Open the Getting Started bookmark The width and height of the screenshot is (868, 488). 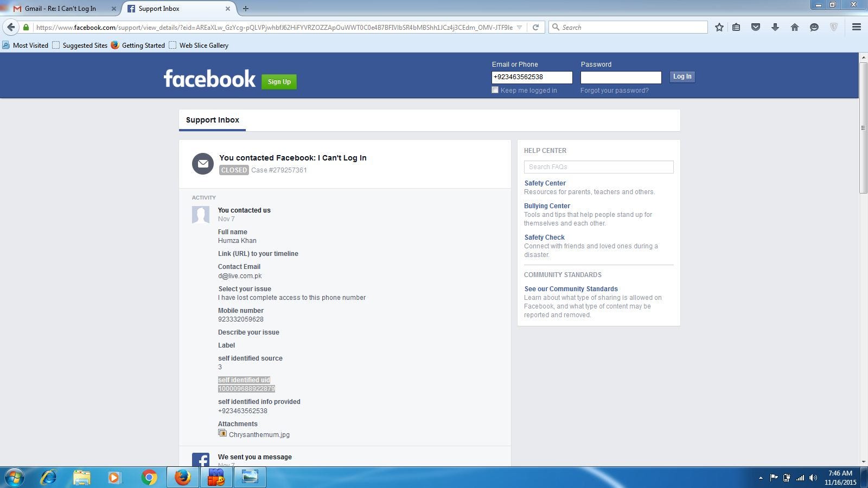[x=138, y=46]
